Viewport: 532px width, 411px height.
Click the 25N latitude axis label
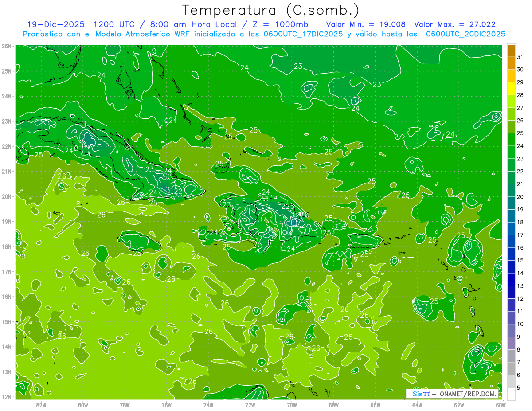pyautogui.click(x=7, y=71)
